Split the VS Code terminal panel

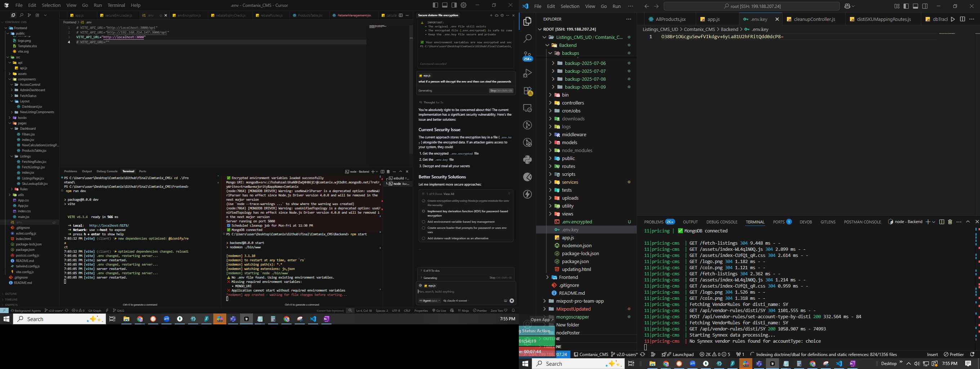pos(941,222)
